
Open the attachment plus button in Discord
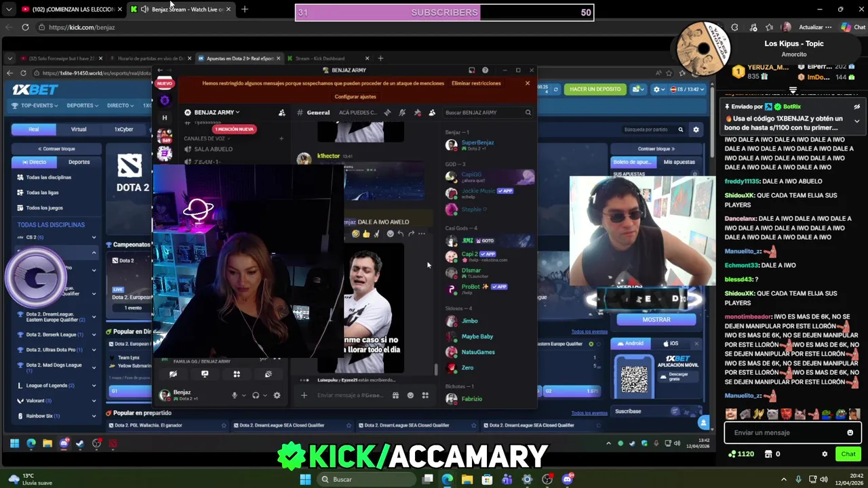(x=304, y=395)
